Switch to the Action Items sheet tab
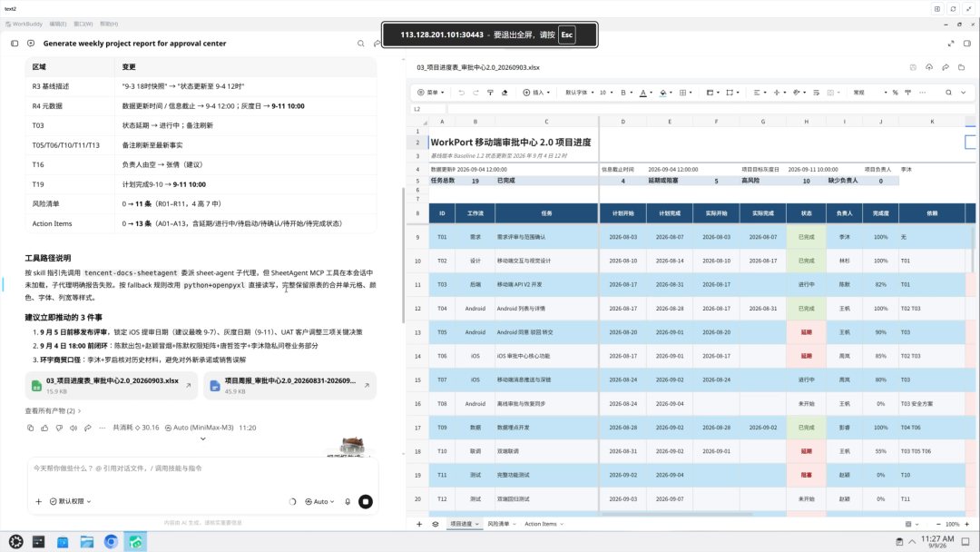The image size is (980, 552). point(544,524)
